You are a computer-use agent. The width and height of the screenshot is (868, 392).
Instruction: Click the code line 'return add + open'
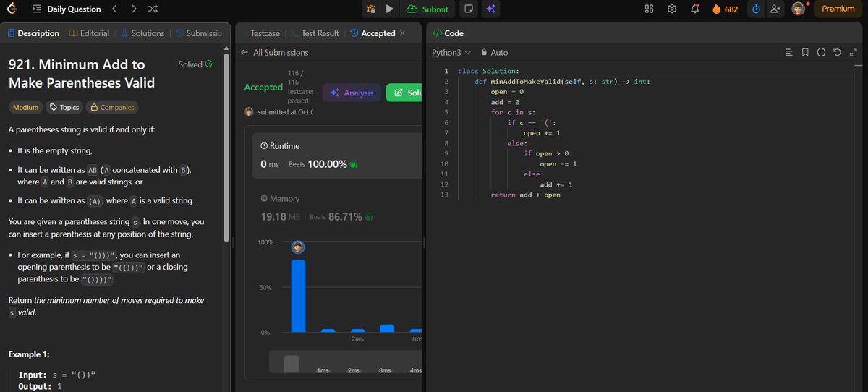coord(525,195)
